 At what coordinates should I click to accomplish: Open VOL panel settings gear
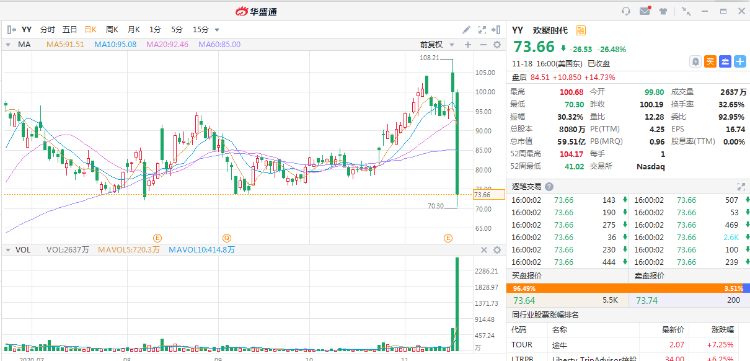[497, 250]
